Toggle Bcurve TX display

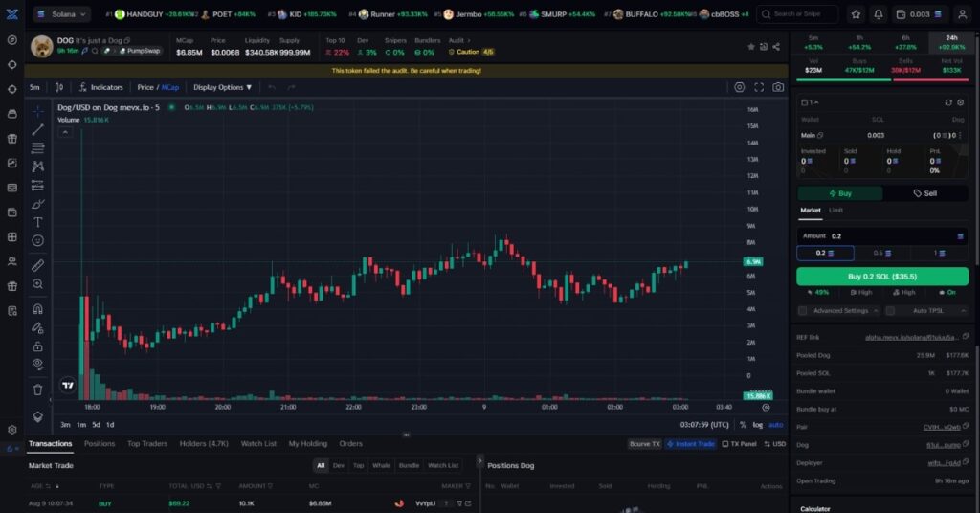(644, 444)
